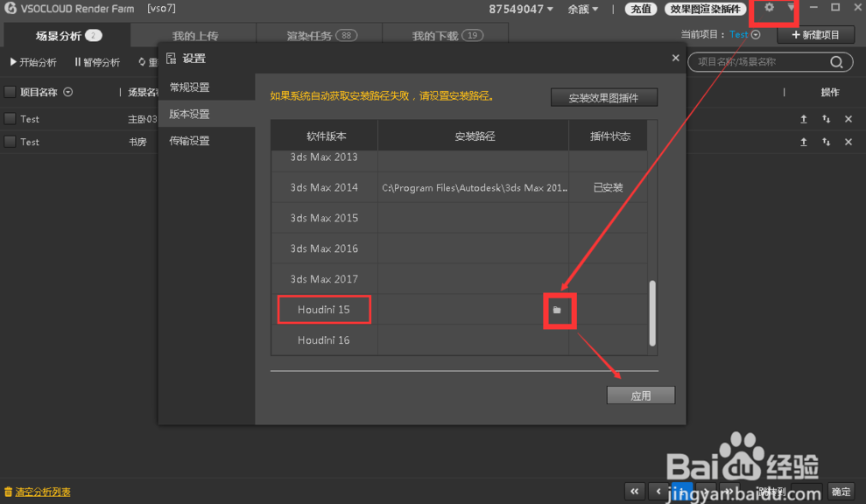This screenshot has height=504, width=866.
Task: Open settings via the gear icon
Action: (x=769, y=8)
